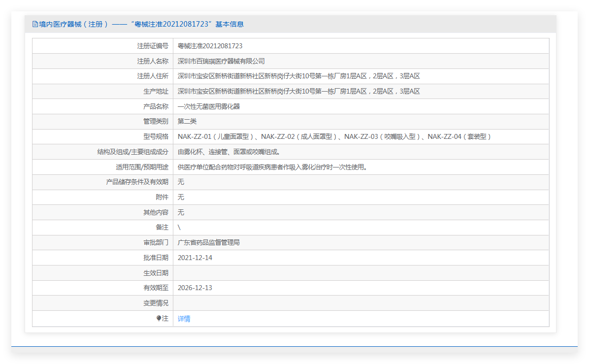Click registration number 粤械注准20212081723 value cell
The height and width of the screenshot is (364, 589).
pos(210,46)
